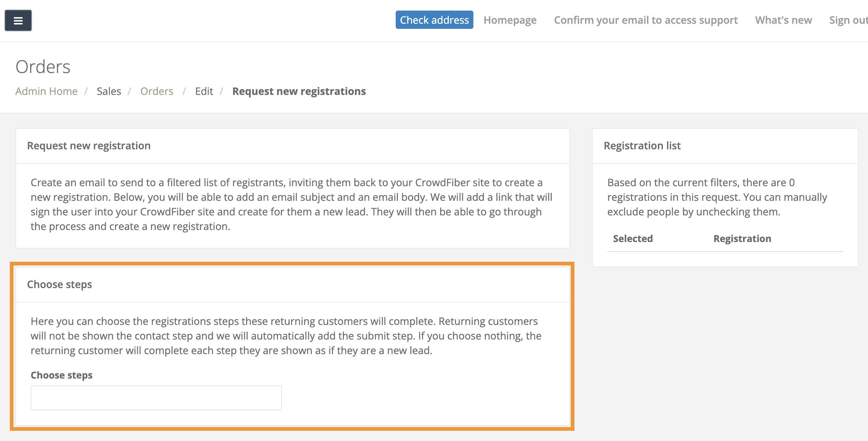Viewport: 868px width, 441px height.
Task: Click the Orders page title
Action: 43,67
